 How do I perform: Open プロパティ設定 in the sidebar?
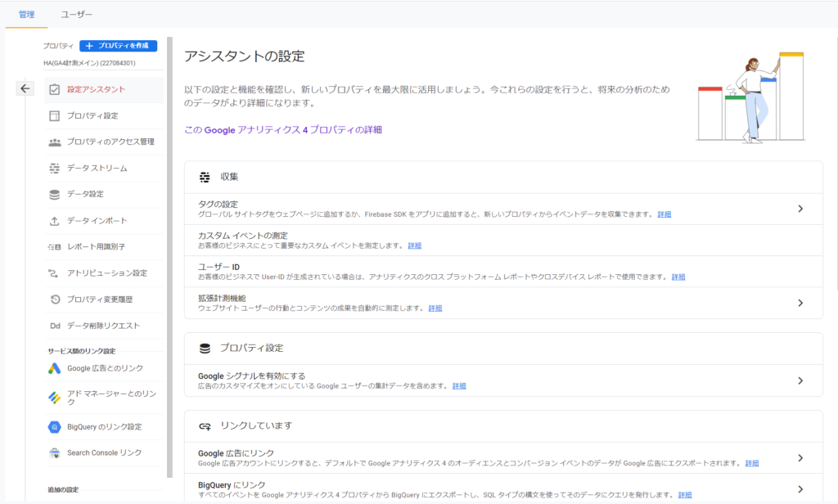click(104, 116)
